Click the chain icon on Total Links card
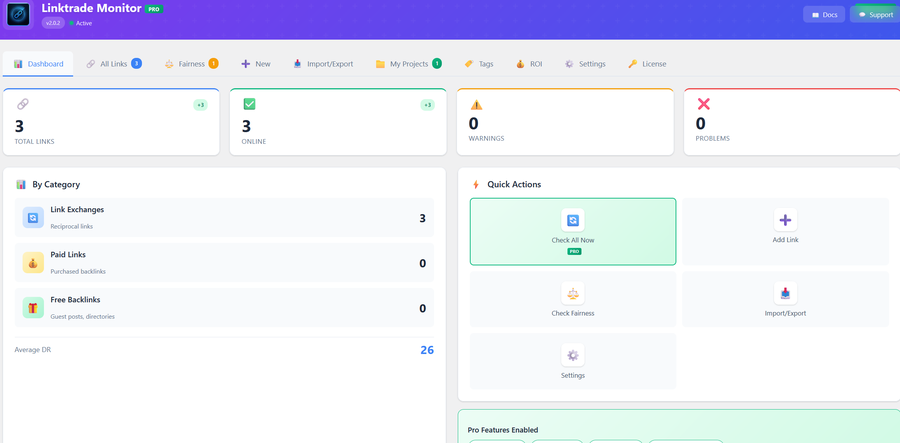Screen dimensions: 900x443 [x=23, y=104]
